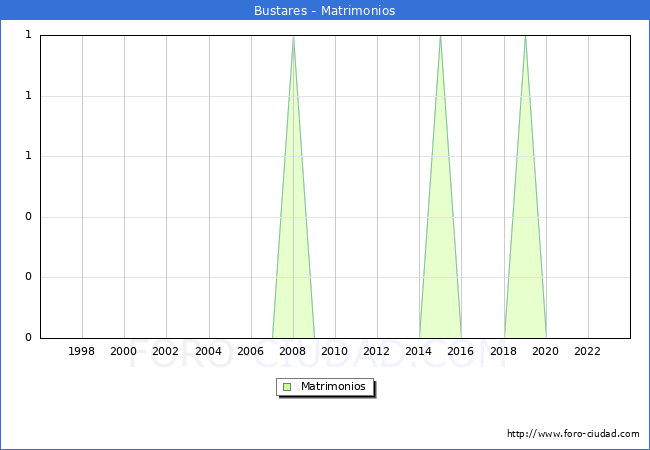The image size is (650, 450).
Task: Click the 2020 x-axis label
Action: (545, 351)
